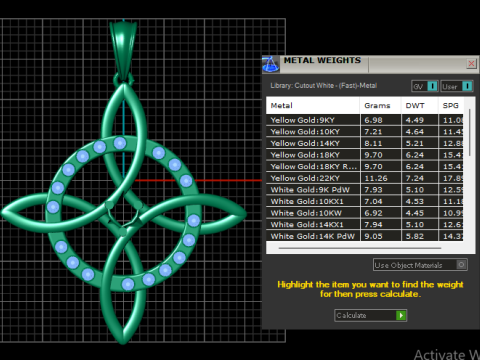Screen dimensions: 480x360
Task: Sort by Metal column header
Action: (x=313, y=106)
